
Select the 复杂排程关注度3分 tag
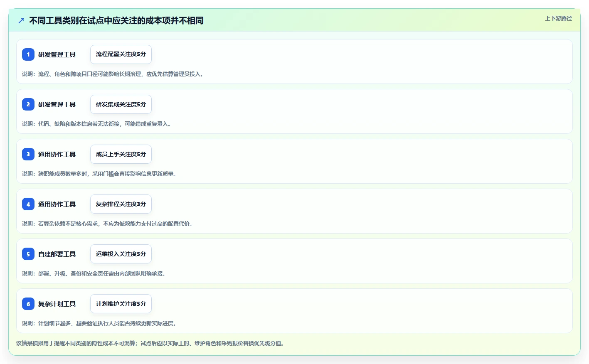tap(121, 204)
